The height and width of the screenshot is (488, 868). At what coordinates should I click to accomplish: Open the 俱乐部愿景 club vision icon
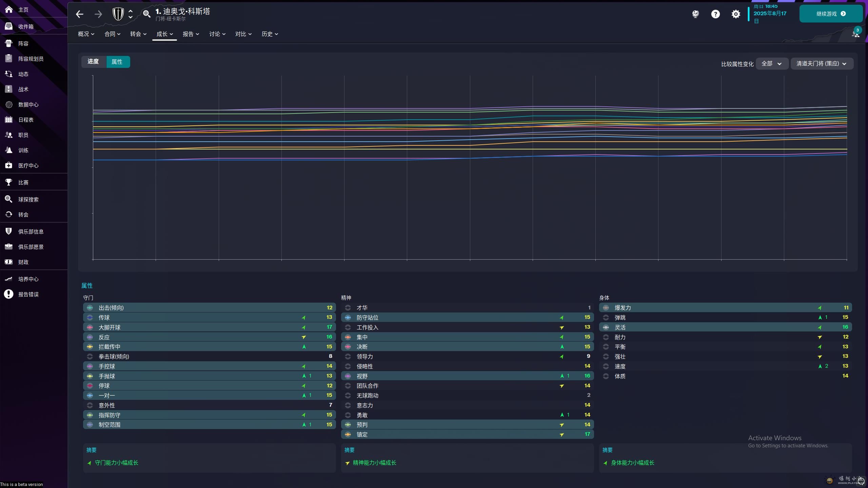pos(9,247)
